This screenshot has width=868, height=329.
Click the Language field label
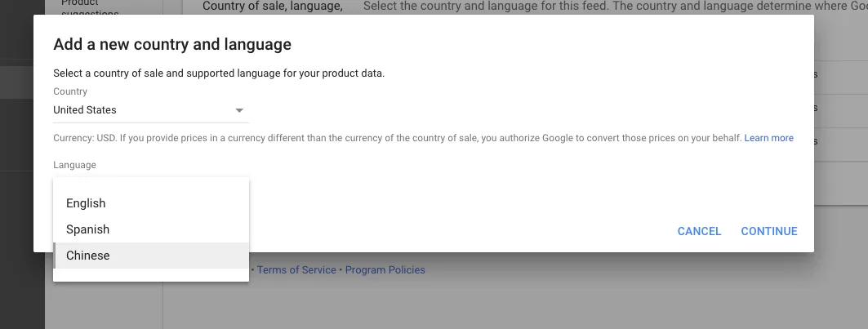click(74, 165)
